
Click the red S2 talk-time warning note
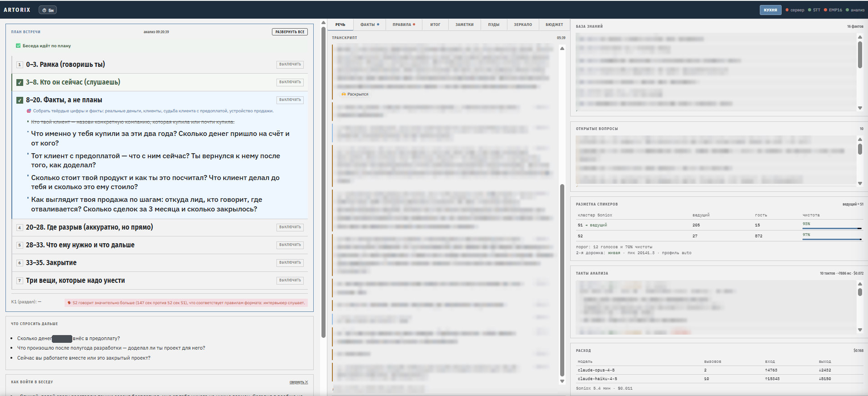tap(186, 303)
